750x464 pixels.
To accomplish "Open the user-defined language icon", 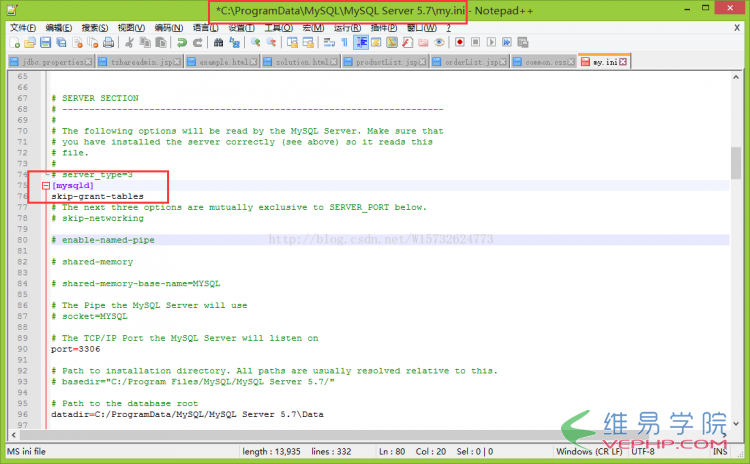I will coord(376,43).
